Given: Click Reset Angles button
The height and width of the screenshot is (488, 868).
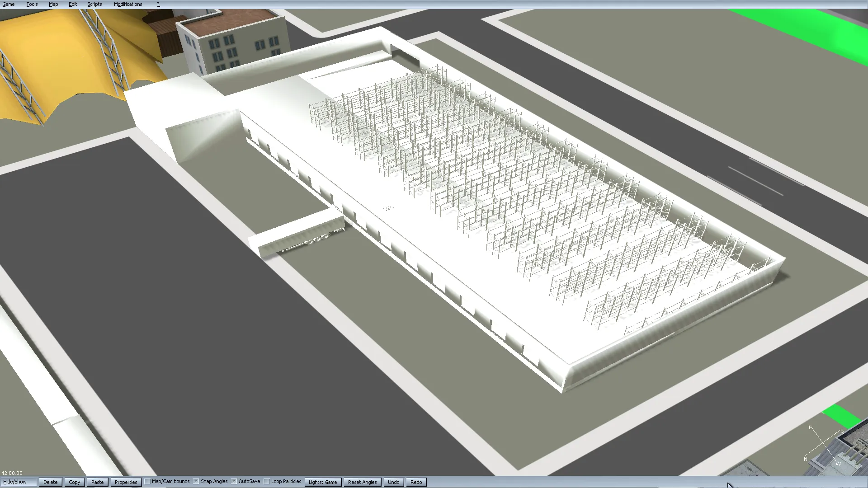Looking at the screenshot, I should pyautogui.click(x=362, y=482).
